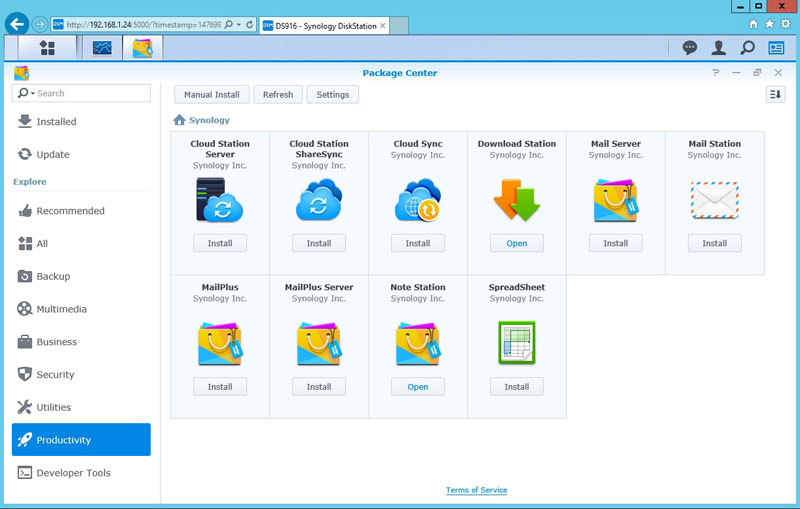Image resolution: width=800 pixels, height=509 pixels.
Task: Open Download Station
Action: pos(517,243)
